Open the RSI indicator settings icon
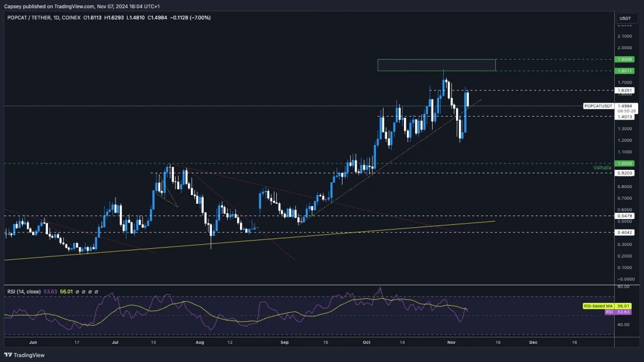 (x=84, y=291)
